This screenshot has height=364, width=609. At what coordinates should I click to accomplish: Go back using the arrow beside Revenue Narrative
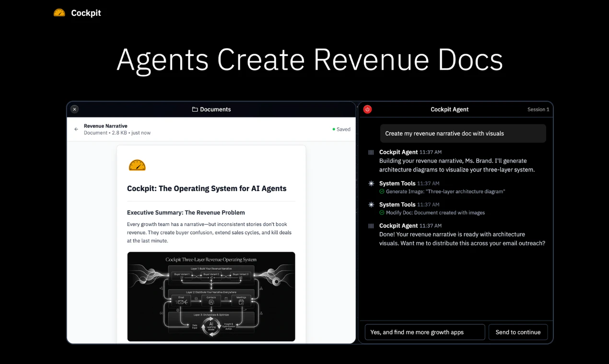76,129
